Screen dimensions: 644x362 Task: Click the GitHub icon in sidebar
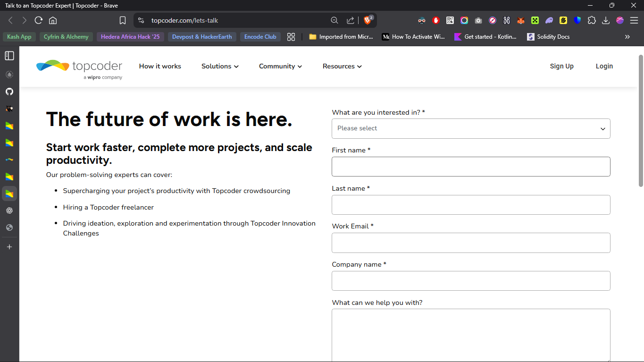(x=9, y=92)
